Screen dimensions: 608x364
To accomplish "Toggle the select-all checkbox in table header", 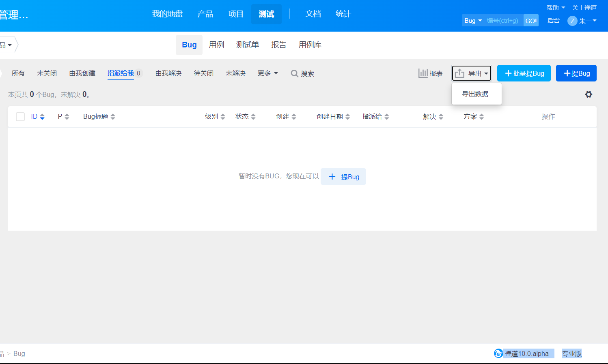I will (x=20, y=117).
